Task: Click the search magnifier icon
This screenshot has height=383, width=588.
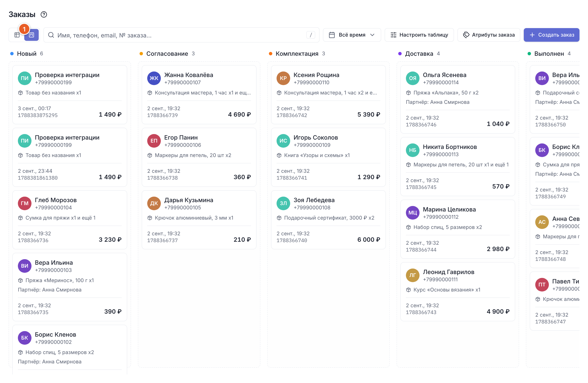Action: coord(51,35)
